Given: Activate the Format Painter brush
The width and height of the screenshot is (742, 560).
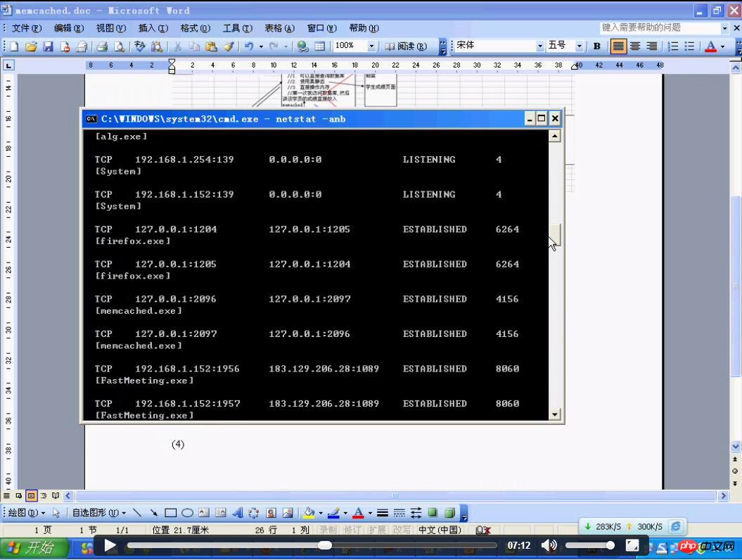Looking at the screenshot, I should pyautogui.click(x=229, y=46).
